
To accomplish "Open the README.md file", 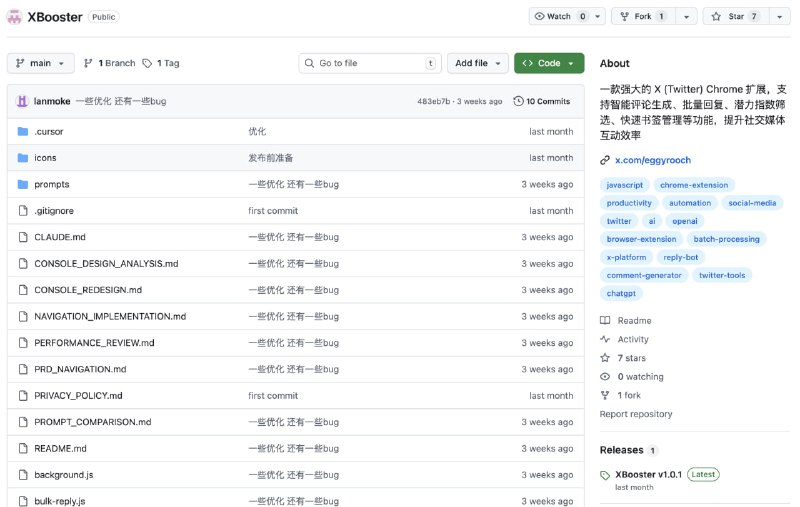I will point(60,448).
